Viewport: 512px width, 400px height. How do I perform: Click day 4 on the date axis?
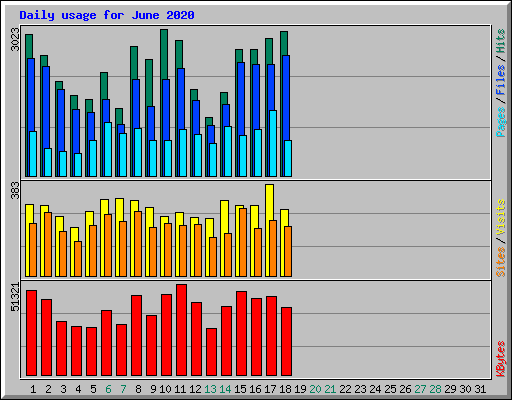(78, 389)
